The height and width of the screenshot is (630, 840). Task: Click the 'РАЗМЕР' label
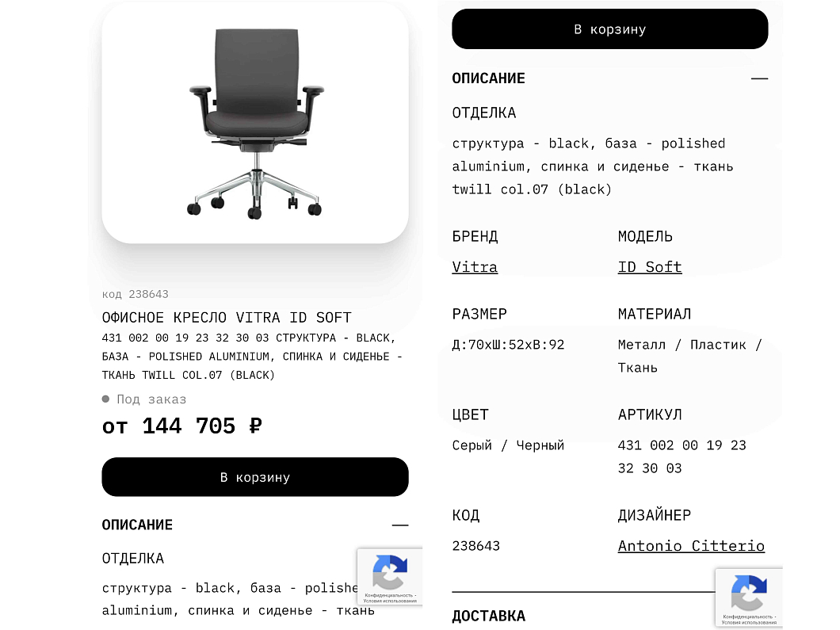click(479, 314)
